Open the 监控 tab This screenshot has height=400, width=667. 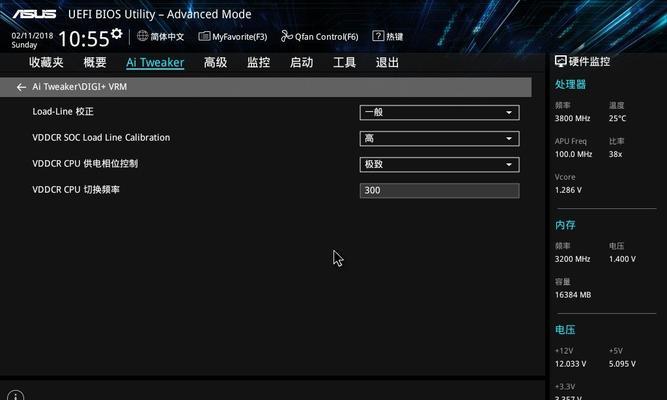259,63
